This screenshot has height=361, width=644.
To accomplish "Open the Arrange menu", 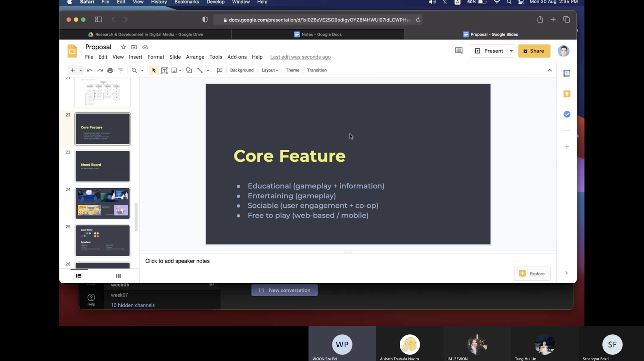I will coord(195,57).
